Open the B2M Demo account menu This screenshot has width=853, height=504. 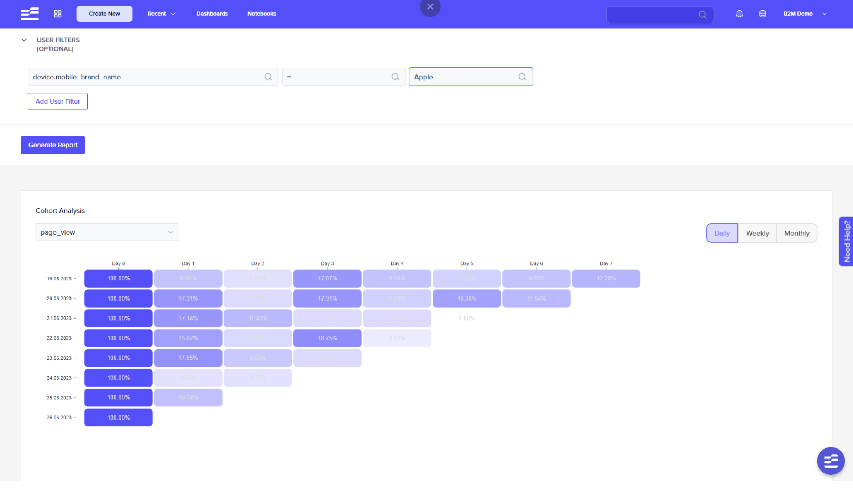click(804, 14)
